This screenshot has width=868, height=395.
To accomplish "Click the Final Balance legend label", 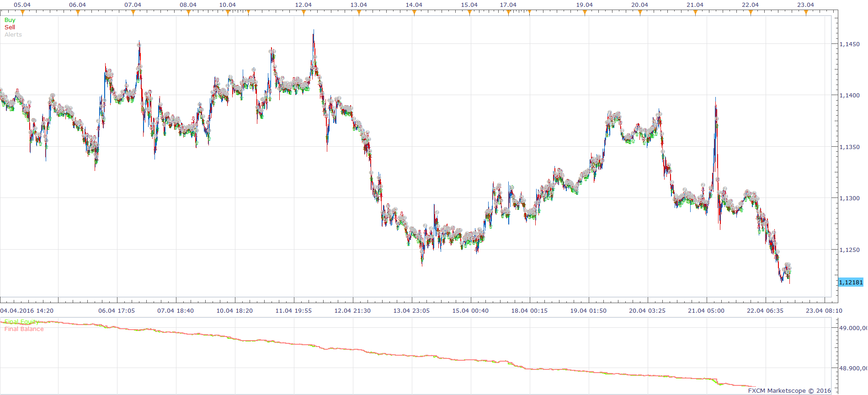I will (x=24, y=329).
